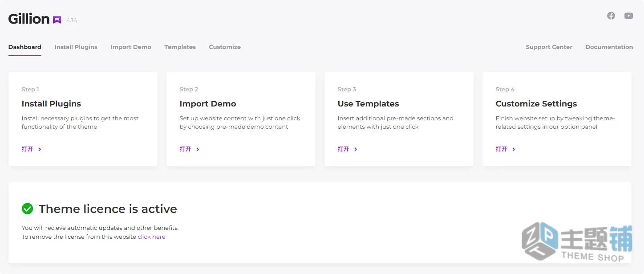Click the Install Plugins card heading
The image size is (644, 274).
pos(51,104)
